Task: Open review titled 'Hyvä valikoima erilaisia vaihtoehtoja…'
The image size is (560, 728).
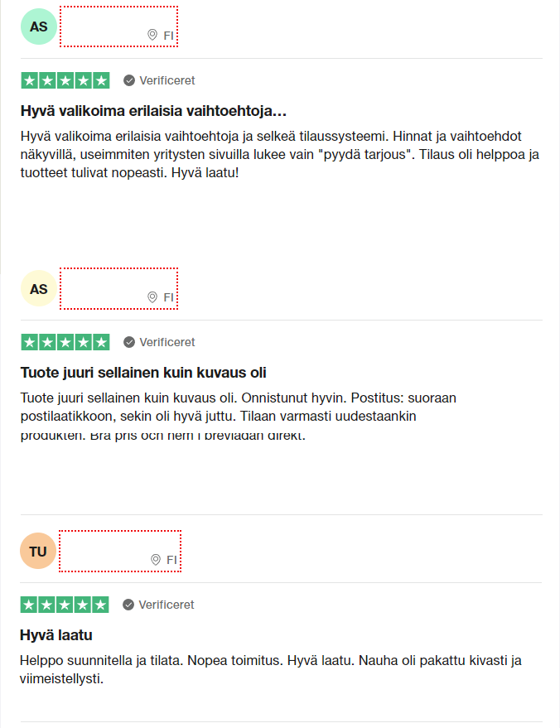Action: pyautogui.click(x=153, y=111)
